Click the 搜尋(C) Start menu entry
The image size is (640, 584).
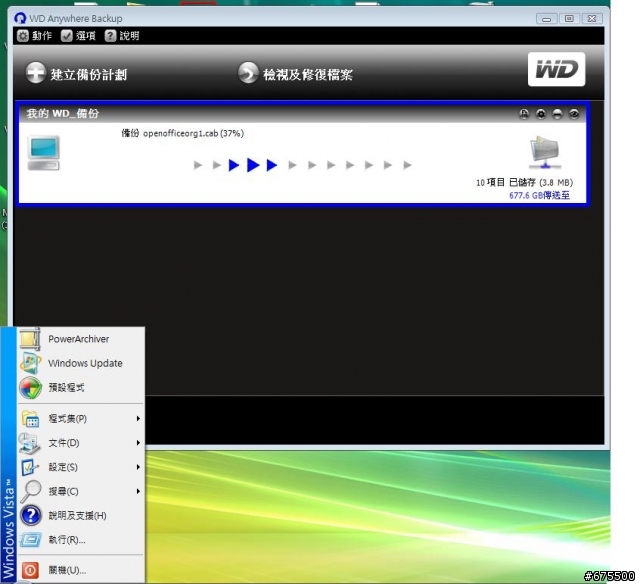pyautogui.click(x=81, y=491)
